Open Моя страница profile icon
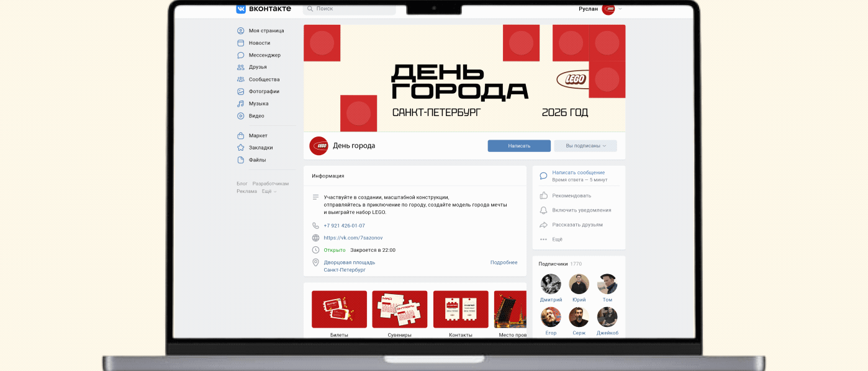This screenshot has height=371, width=868. tap(241, 30)
